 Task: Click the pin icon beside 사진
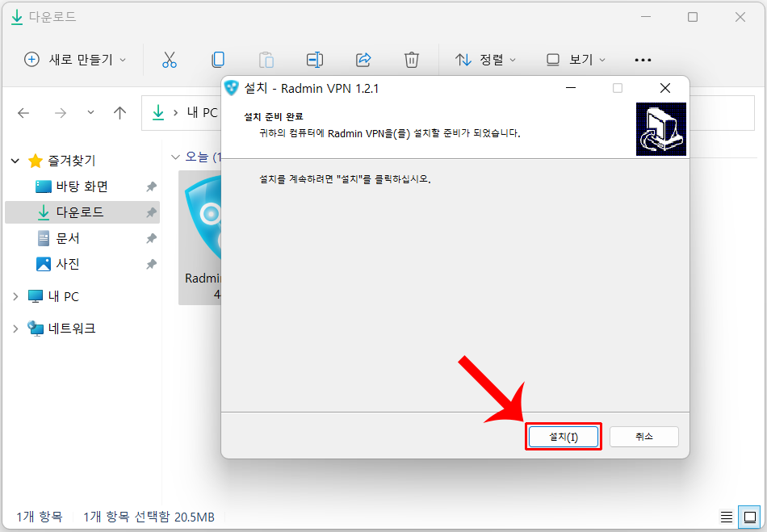click(151, 264)
